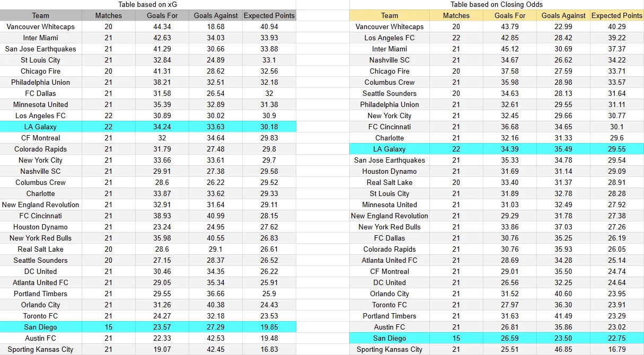Viewport: 644px width, 355px height.
Task: Click Austin FC in closing odds table
Action: point(390,327)
